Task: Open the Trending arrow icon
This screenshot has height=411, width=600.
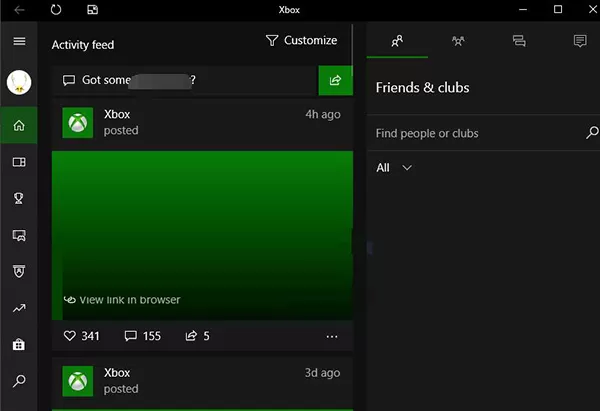Action: 19,308
